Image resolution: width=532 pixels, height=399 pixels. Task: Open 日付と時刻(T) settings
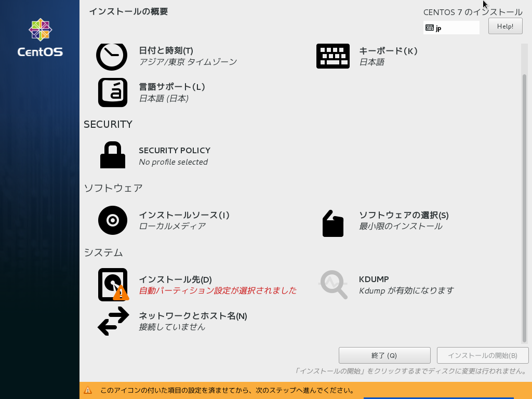coord(166,50)
